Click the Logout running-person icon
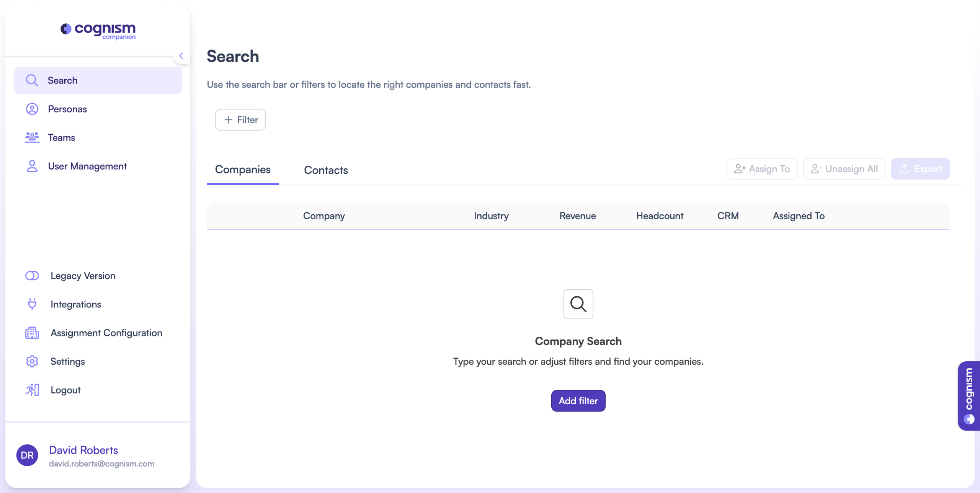Viewport: 980px width, 493px height. coord(32,390)
